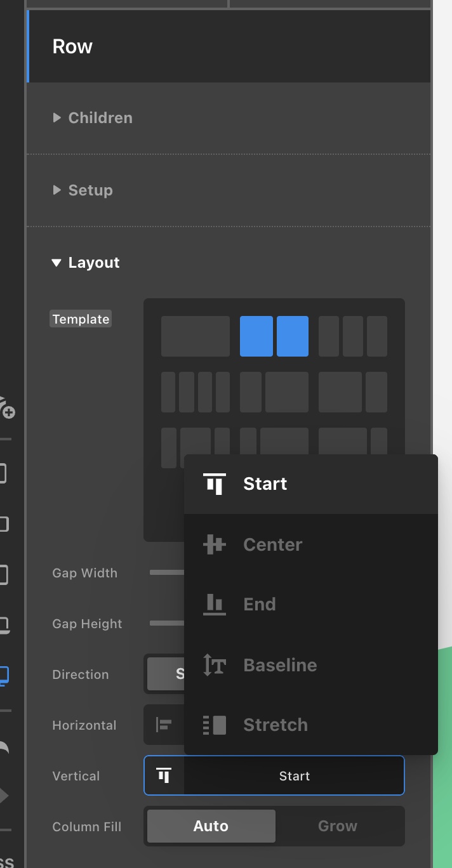
Task: Select Start alignment icon in dropdown list
Action: click(215, 484)
